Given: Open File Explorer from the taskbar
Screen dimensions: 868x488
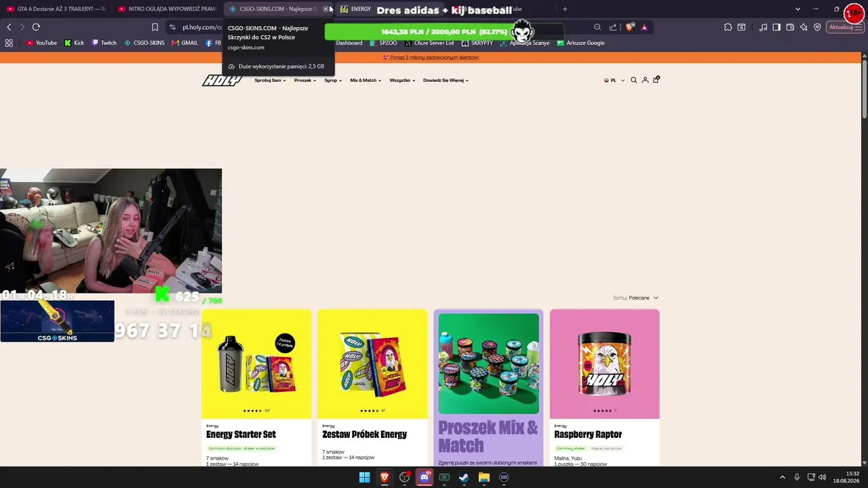Looking at the screenshot, I should 484,477.
